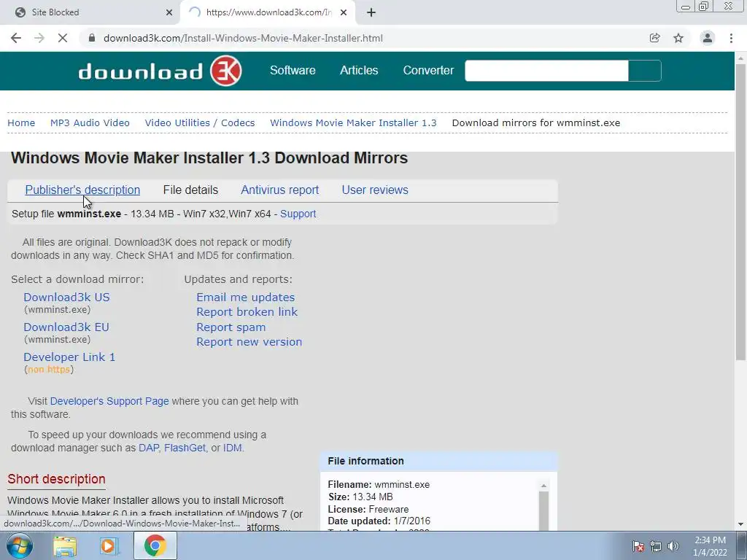Click the DAP download manager link

click(x=149, y=448)
